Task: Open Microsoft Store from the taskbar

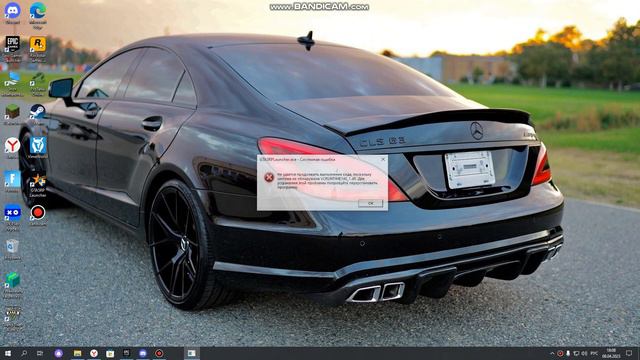Action: [x=110, y=353]
